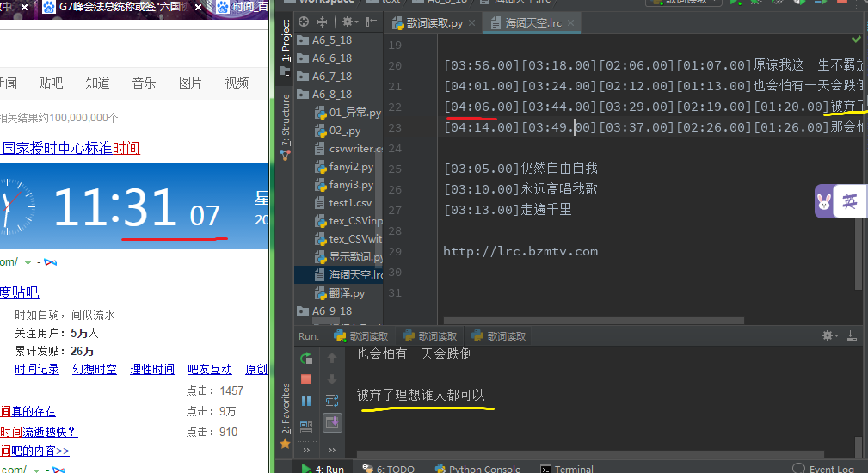Open the 幻想时空 link
The image size is (868, 473).
95,370
